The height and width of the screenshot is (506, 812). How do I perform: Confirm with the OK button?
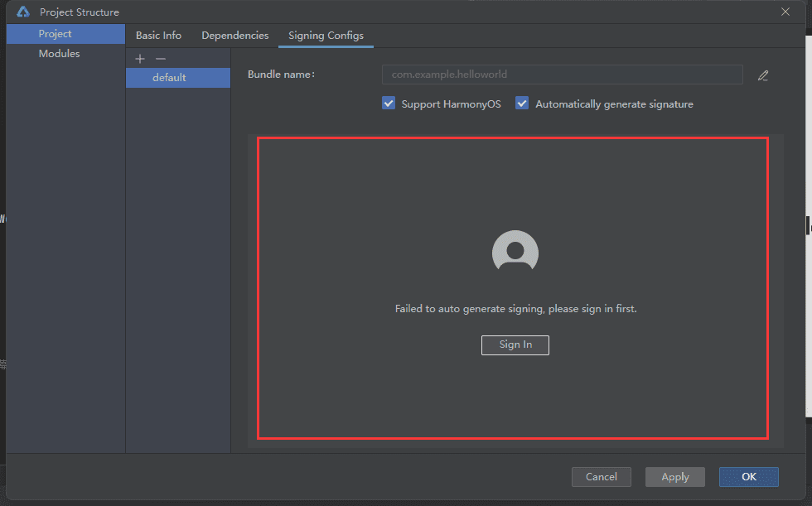pyautogui.click(x=749, y=477)
